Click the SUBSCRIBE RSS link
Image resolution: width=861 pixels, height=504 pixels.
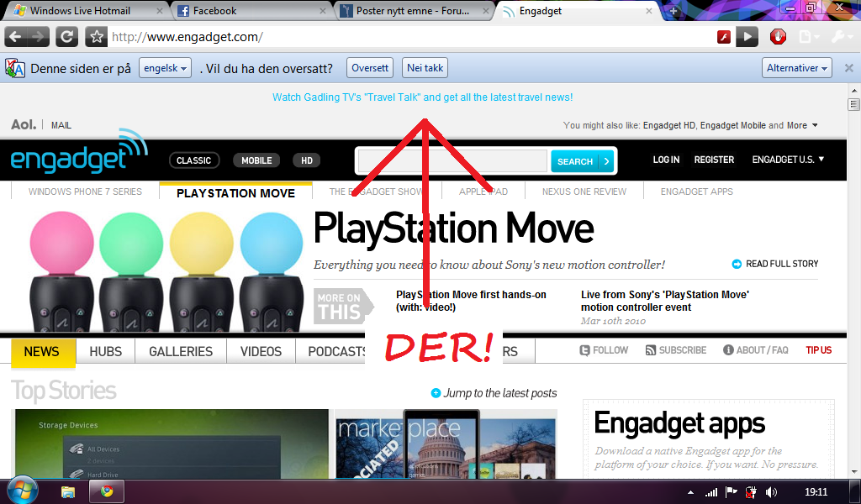coord(676,350)
